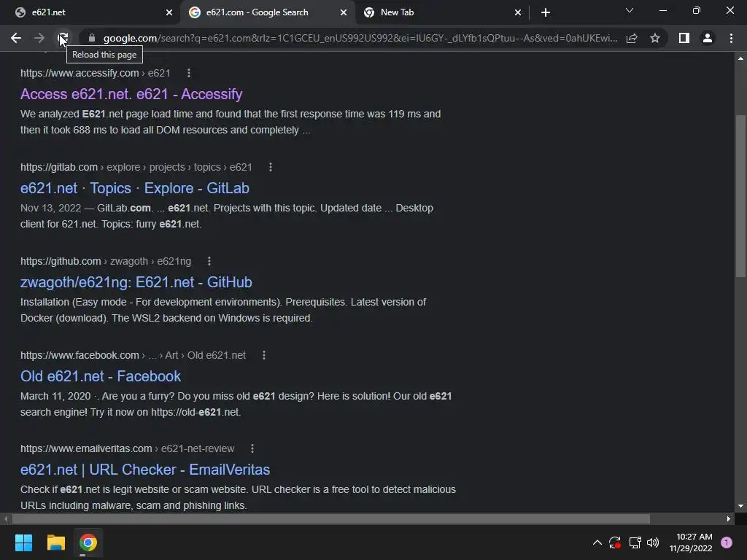Reload this page
This screenshot has width=747, height=560.
click(63, 38)
